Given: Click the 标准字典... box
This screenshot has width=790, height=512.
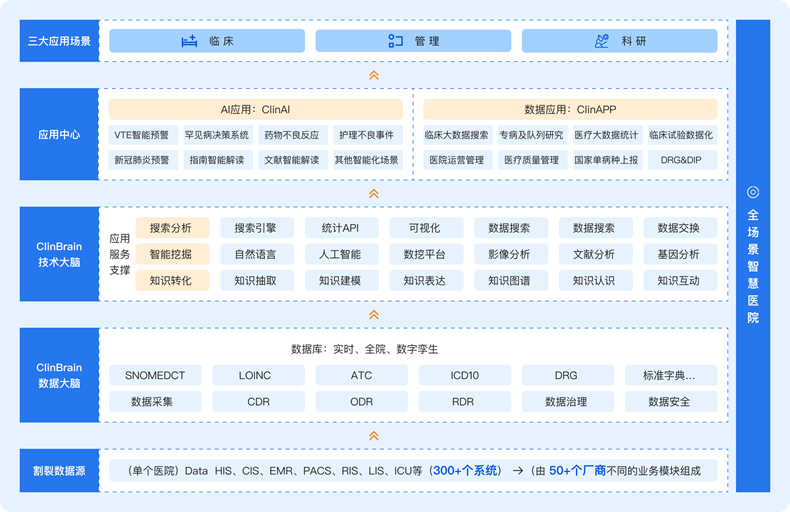Looking at the screenshot, I should pyautogui.click(x=671, y=375).
